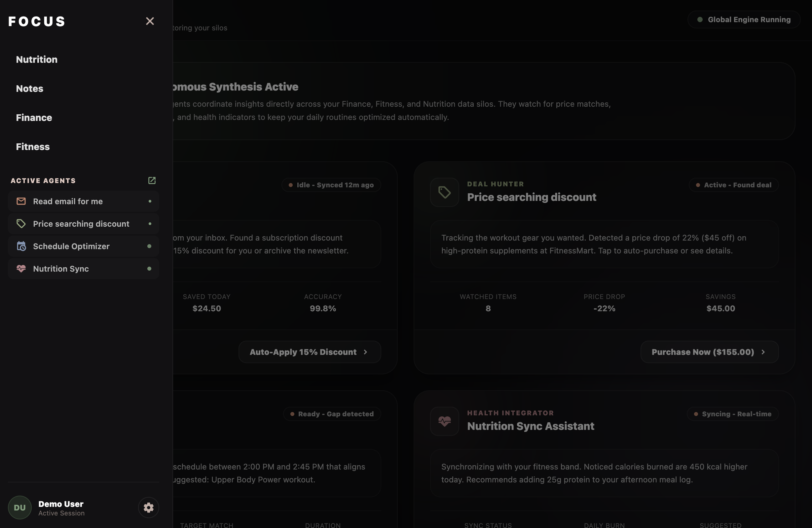
Task: Click Purchase Now ($155.00) button
Action: [x=709, y=352]
